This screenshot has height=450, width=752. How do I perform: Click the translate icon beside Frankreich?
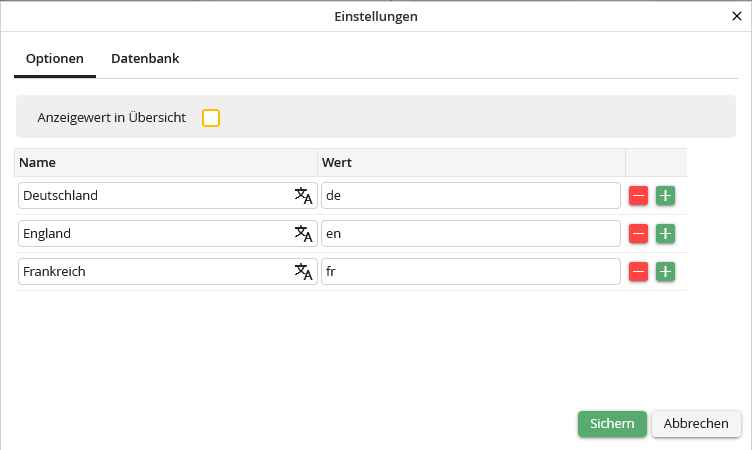click(303, 272)
